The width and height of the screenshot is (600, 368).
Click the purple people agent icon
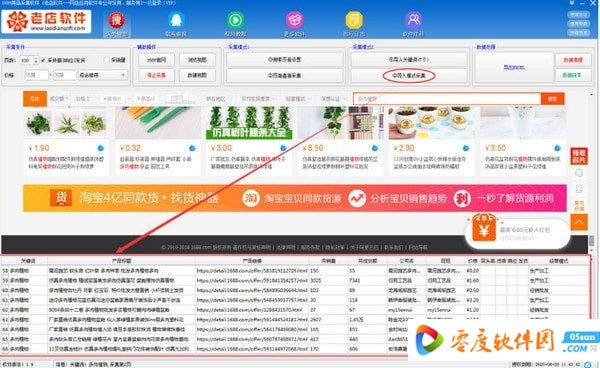413,20
